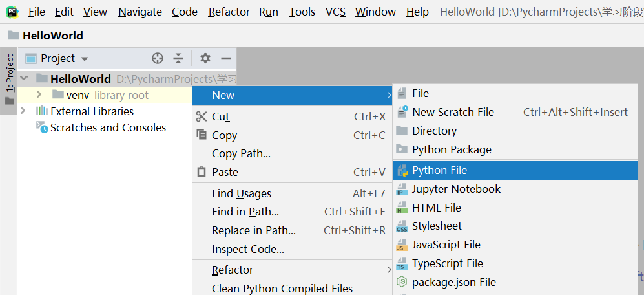Image resolution: width=644 pixels, height=295 pixels.
Task: Click the 'Ctrl+Shift+R' shortcut text
Action: pyautogui.click(x=355, y=230)
